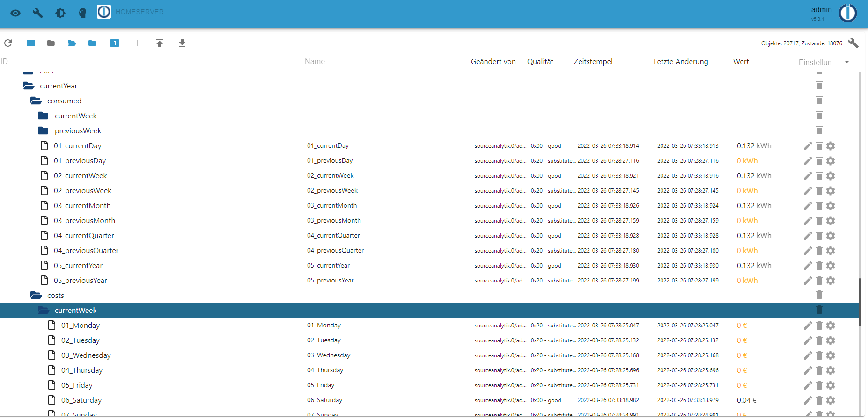Image resolution: width=868 pixels, height=420 pixels.
Task: Edit the 01_currentDay object
Action: (808, 146)
